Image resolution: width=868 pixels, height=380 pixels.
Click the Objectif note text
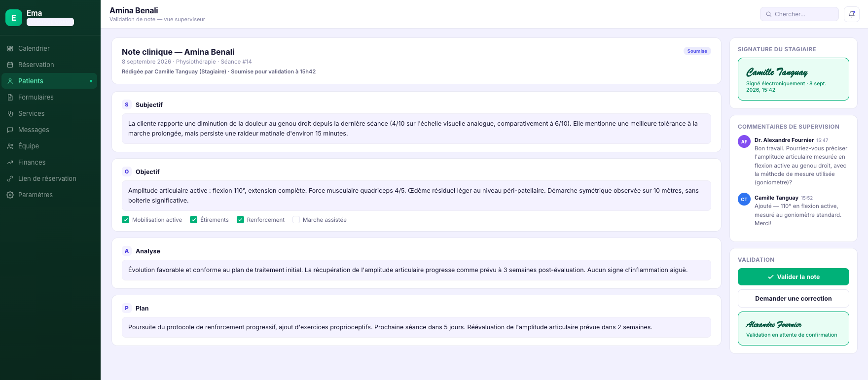pos(416,196)
